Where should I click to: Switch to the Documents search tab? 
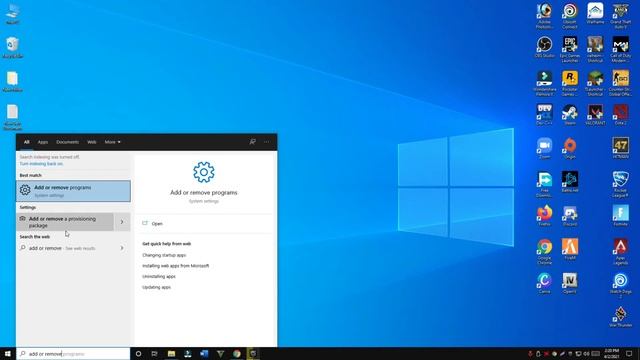click(67, 142)
